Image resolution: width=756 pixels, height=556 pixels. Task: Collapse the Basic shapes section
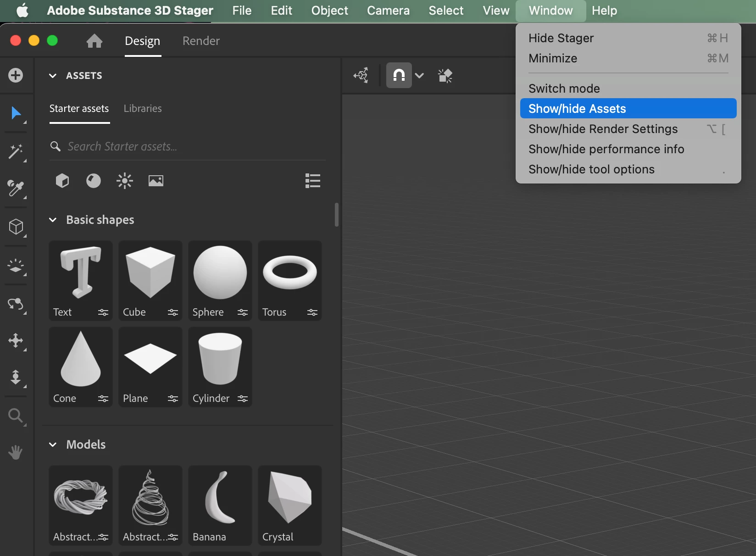[x=53, y=220]
